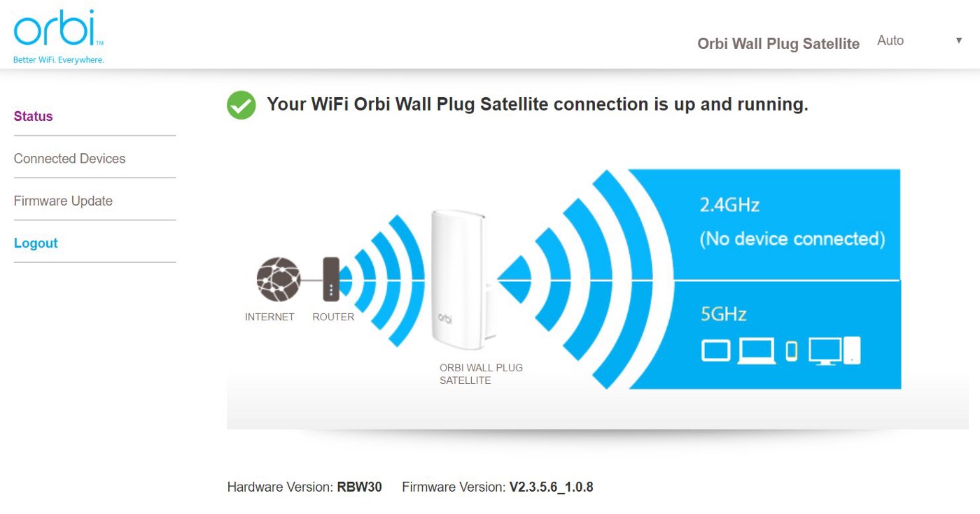
Task: Click the laptop icon under 5GHz
Action: (x=757, y=350)
